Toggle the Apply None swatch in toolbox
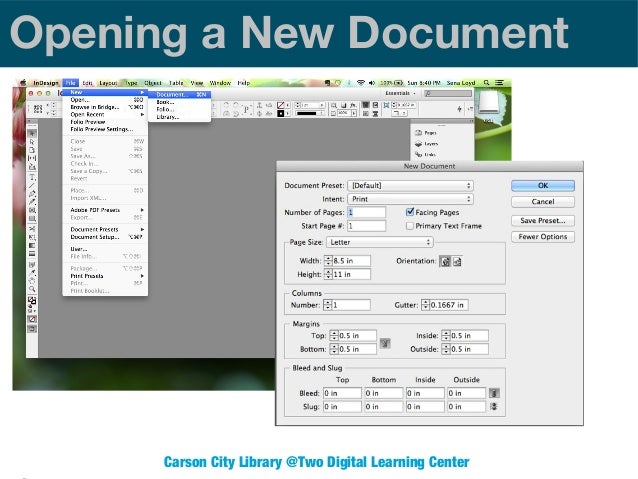 click(32, 319)
